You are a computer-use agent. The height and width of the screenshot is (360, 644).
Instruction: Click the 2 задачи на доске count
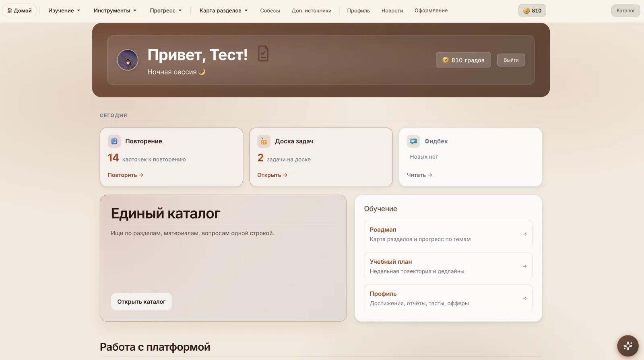[x=284, y=158]
